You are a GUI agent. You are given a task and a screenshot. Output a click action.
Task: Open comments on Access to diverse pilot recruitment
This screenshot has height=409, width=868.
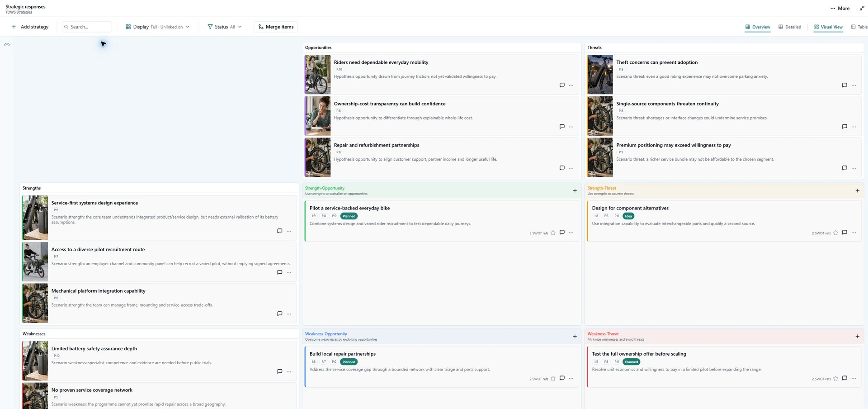pyautogui.click(x=279, y=272)
